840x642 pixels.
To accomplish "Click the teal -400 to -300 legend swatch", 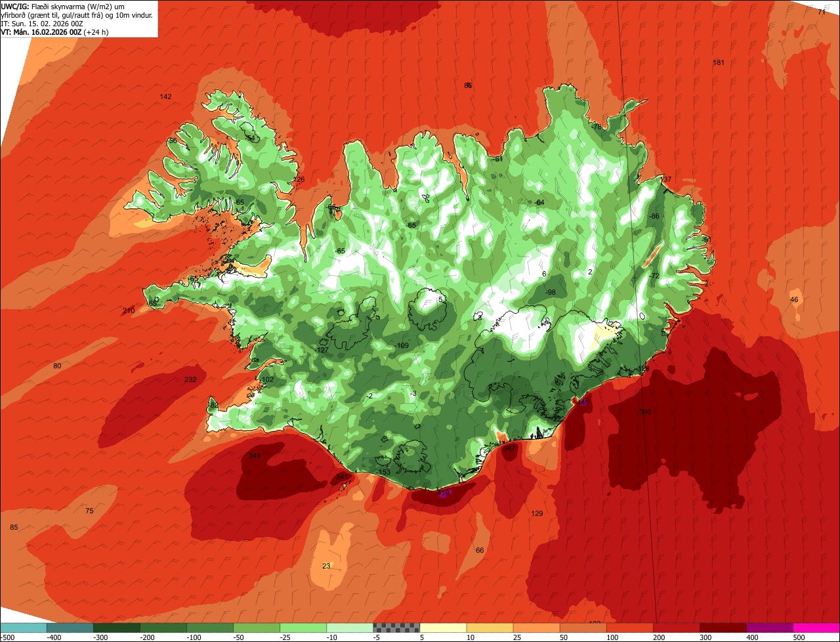I will 70,628.
